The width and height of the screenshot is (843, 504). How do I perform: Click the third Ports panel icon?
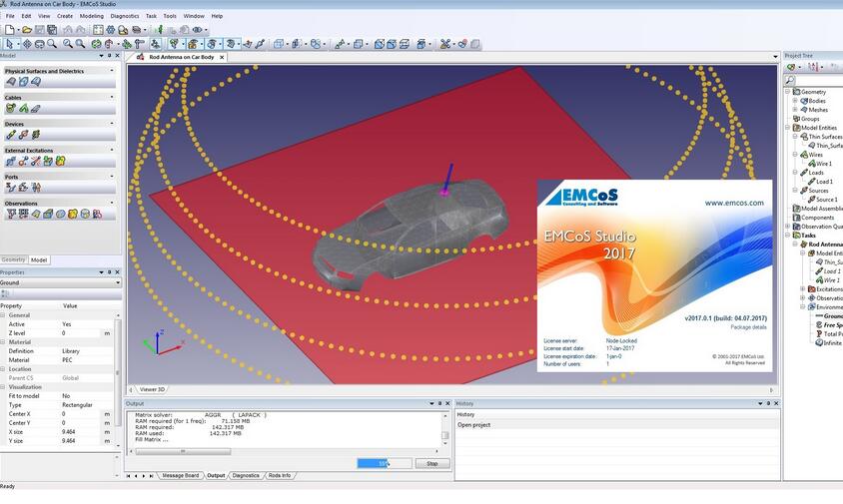[36, 187]
